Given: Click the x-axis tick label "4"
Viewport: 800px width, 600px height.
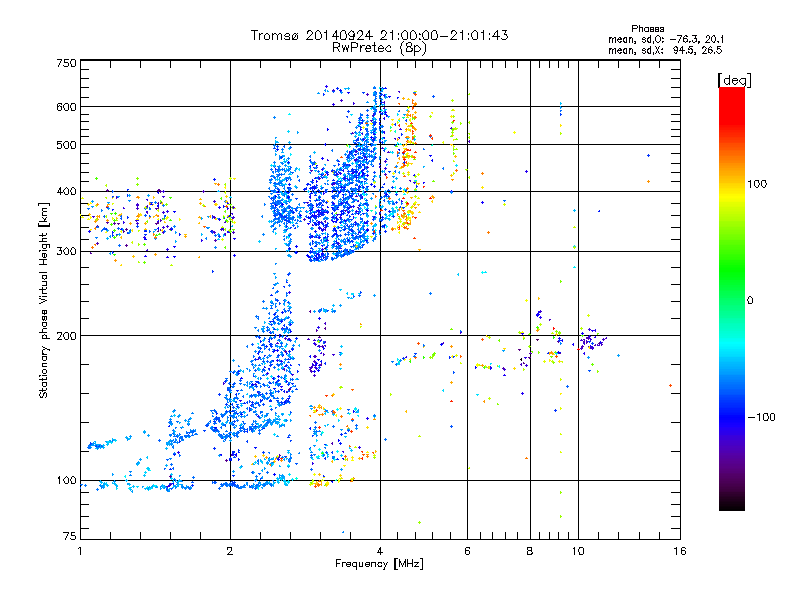Looking at the screenshot, I should [380, 551].
